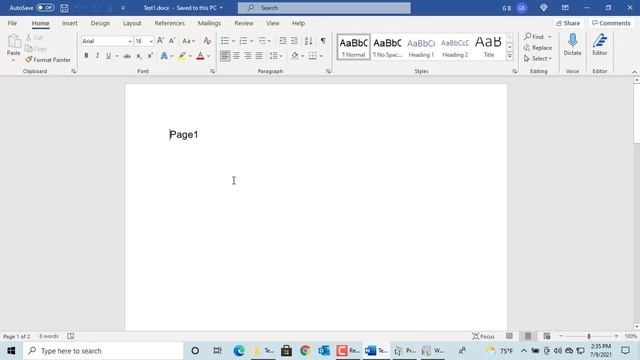Open the Comments button

[x=611, y=23]
